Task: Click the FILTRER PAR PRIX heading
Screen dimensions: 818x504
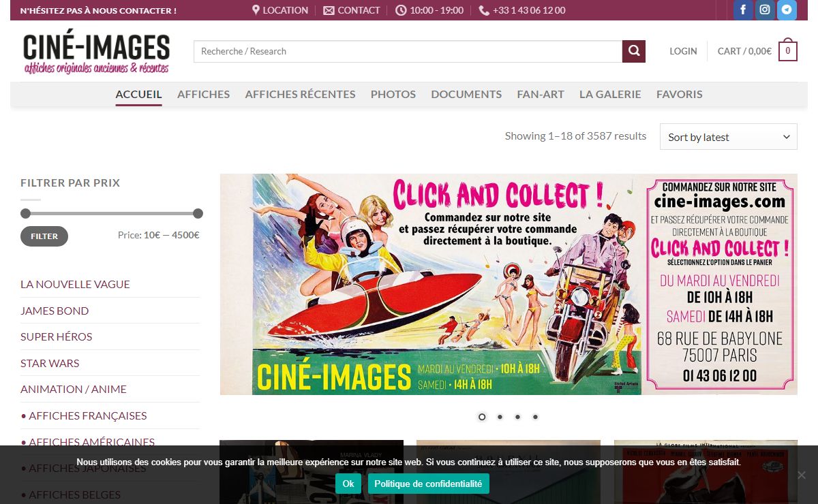Action: (70, 183)
